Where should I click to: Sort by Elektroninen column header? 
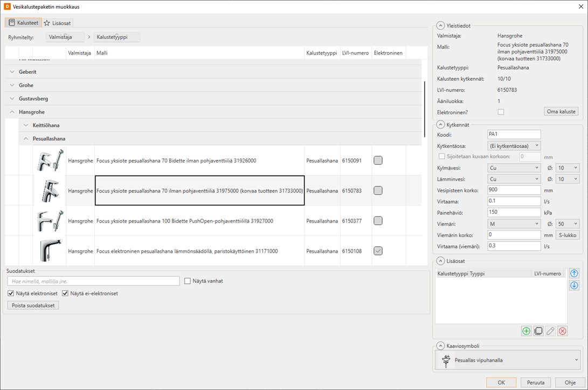point(388,53)
